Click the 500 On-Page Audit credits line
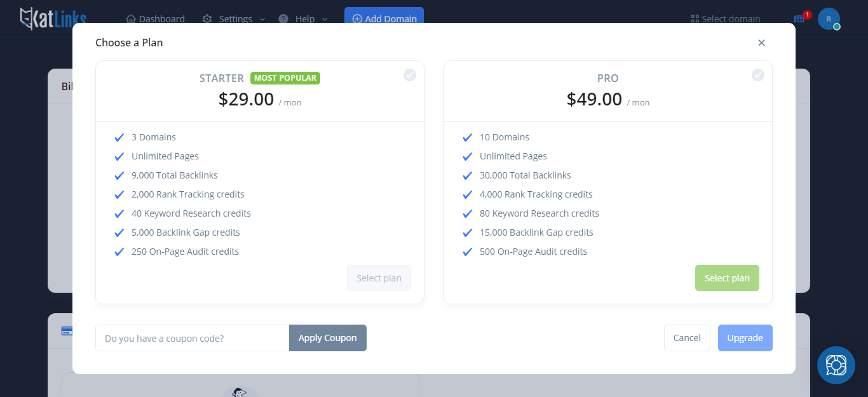Viewport: 868px width, 397px height. (x=534, y=252)
